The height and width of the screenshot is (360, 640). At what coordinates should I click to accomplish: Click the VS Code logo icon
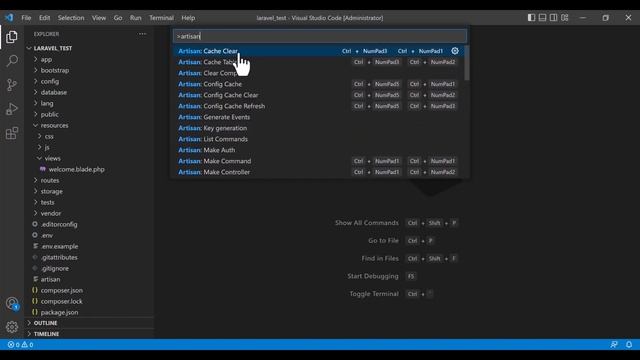[9, 18]
